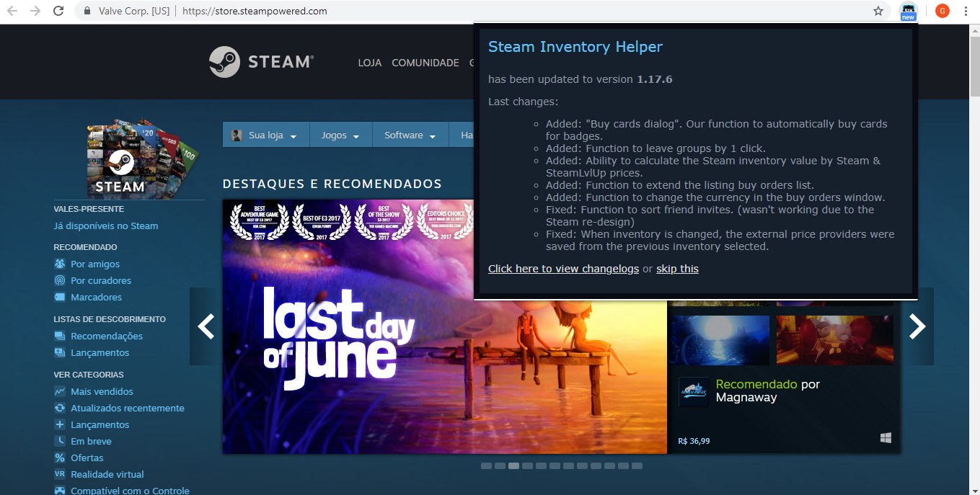Open the Atualizados recentemente link
This screenshot has width=980, height=495.
tap(128, 408)
